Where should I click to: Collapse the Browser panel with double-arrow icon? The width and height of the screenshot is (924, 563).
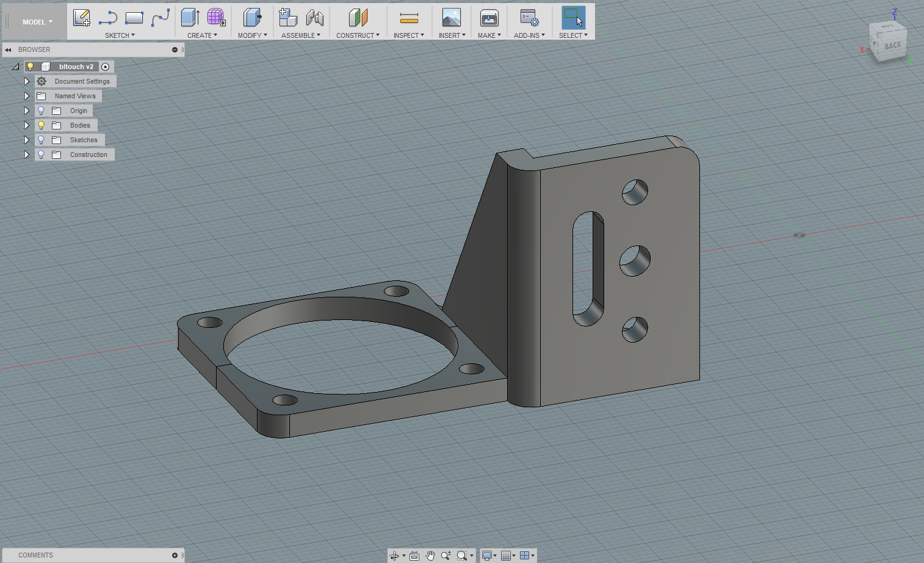pos(8,50)
